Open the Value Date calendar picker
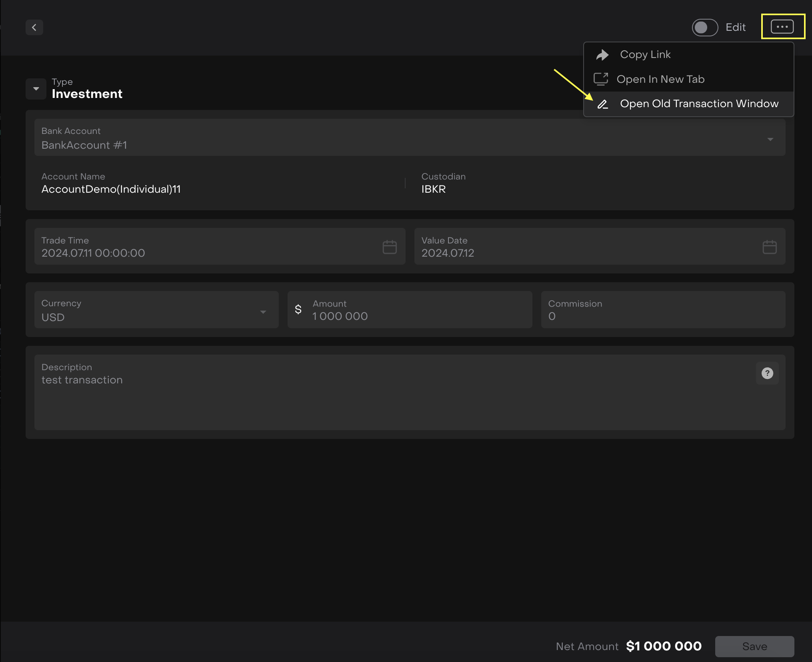812x662 pixels. click(769, 247)
